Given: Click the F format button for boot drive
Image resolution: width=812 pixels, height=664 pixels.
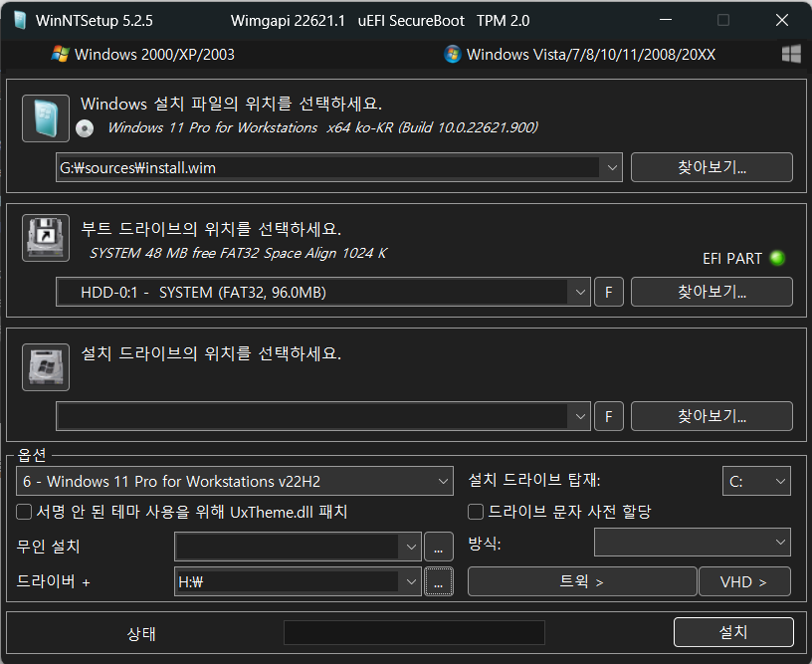Looking at the screenshot, I should pos(609,292).
